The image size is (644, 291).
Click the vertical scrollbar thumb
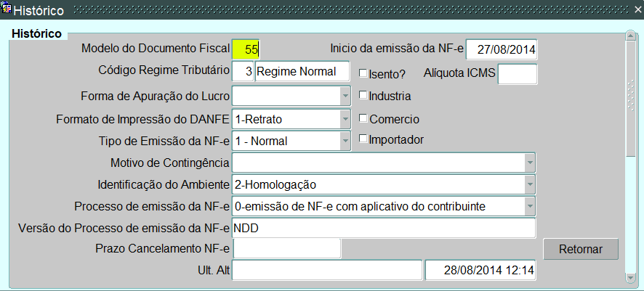[630, 99]
